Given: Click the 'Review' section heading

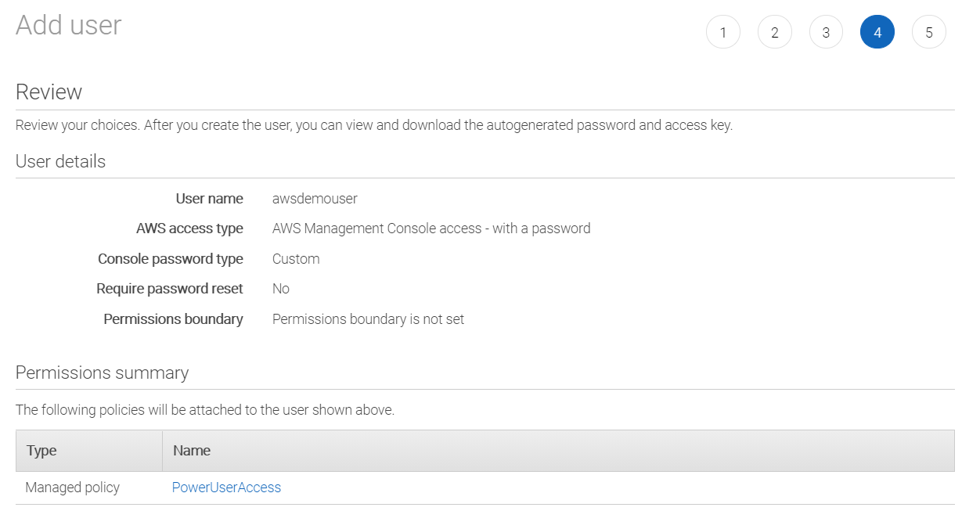Looking at the screenshot, I should click(49, 92).
